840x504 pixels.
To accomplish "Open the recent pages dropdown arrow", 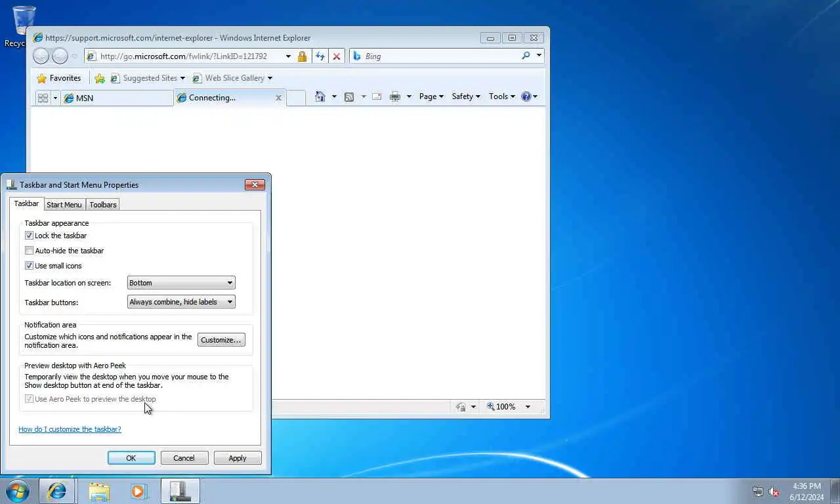I will coord(74,56).
